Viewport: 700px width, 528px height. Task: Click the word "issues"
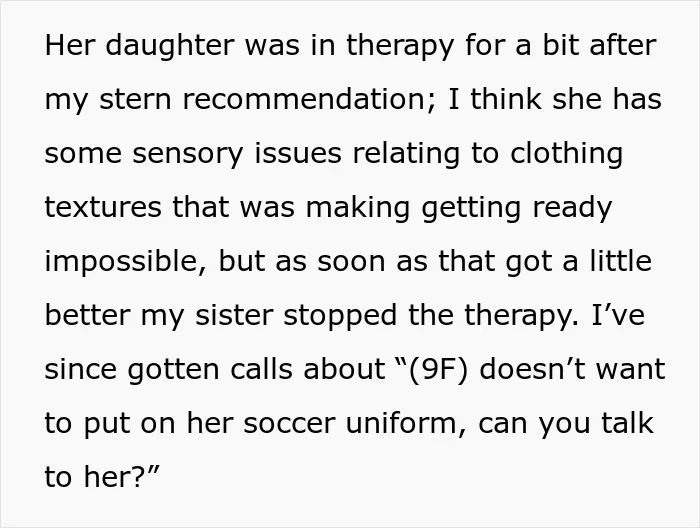coord(298,154)
